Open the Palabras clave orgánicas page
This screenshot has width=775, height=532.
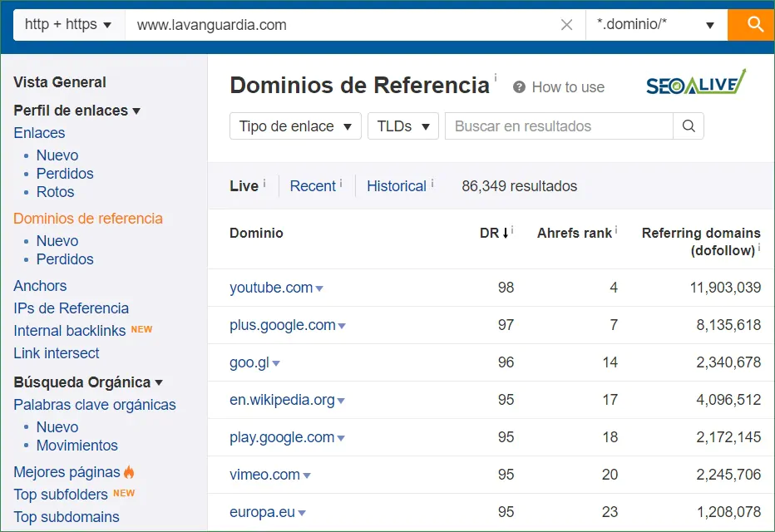pos(94,405)
